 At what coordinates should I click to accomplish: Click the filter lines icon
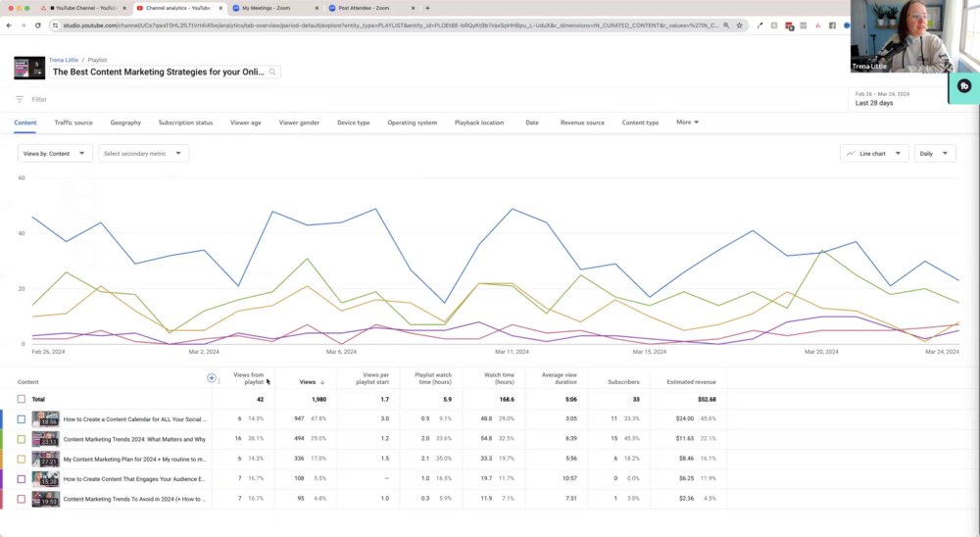pos(20,99)
